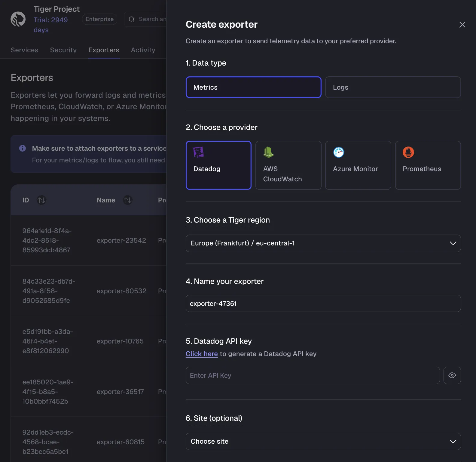The height and width of the screenshot is (462, 476).
Task: Choose Prometheus as provider
Action: pos(428,165)
